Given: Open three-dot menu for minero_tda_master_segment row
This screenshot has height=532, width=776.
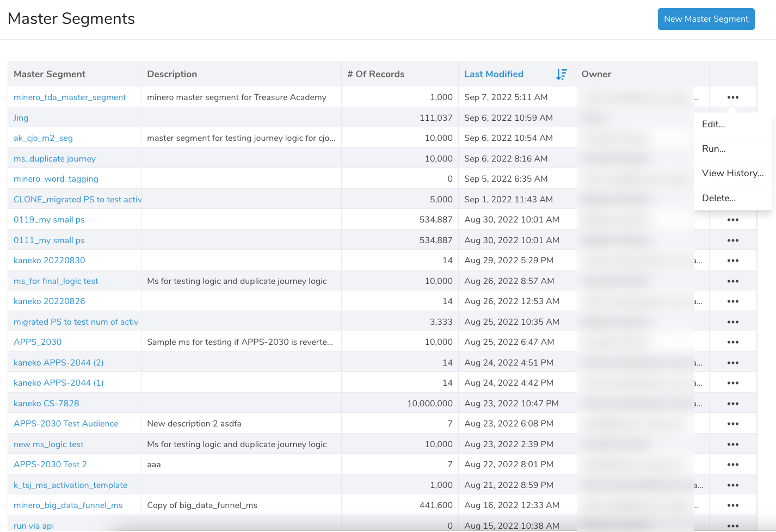Looking at the screenshot, I should coord(732,97).
